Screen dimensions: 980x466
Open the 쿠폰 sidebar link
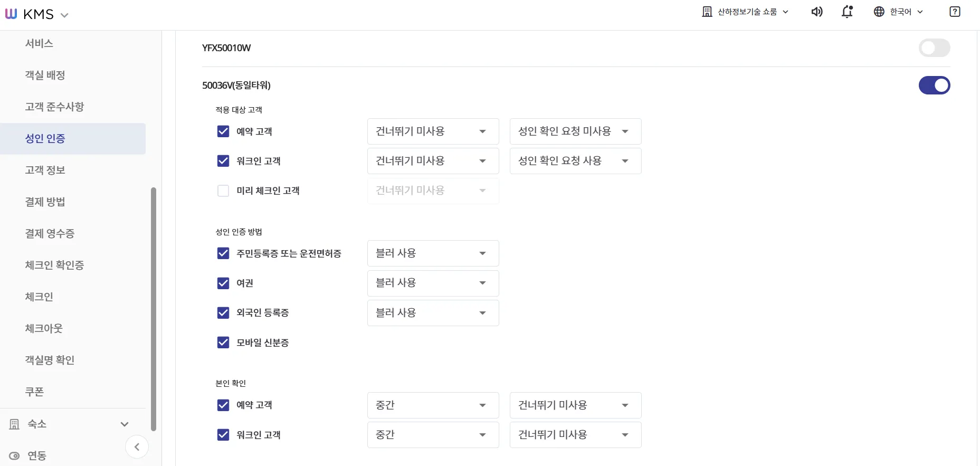tap(34, 392)
